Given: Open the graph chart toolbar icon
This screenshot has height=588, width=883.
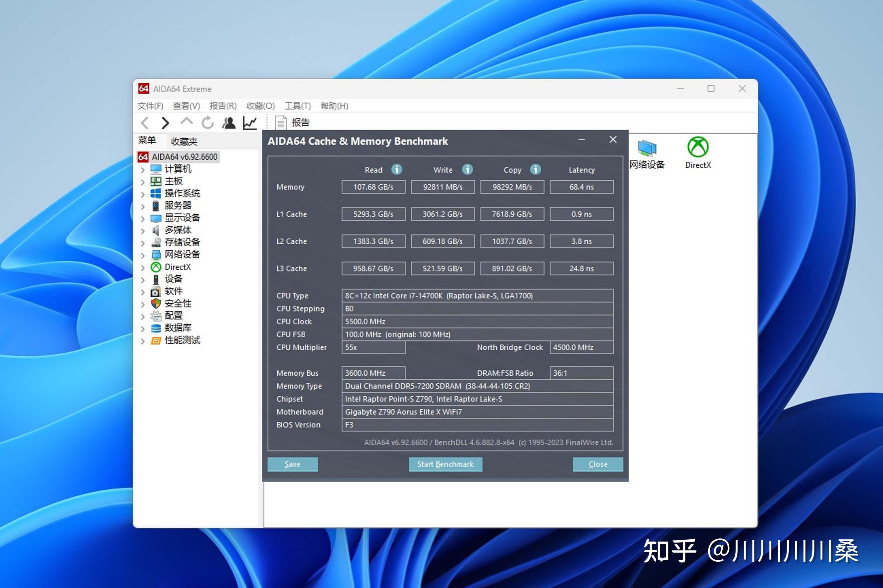Looking at the screenshot, I should (x=250, y=123).
